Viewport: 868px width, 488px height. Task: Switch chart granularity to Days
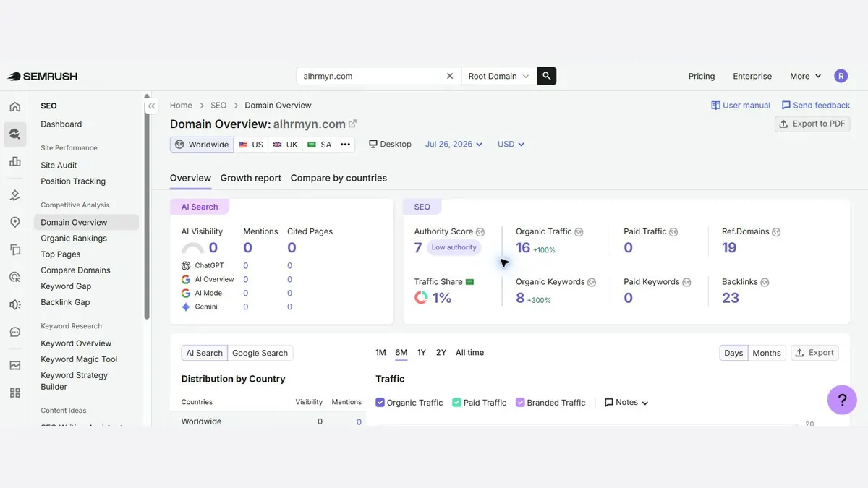pyautogui.click(x=733, y=353)
